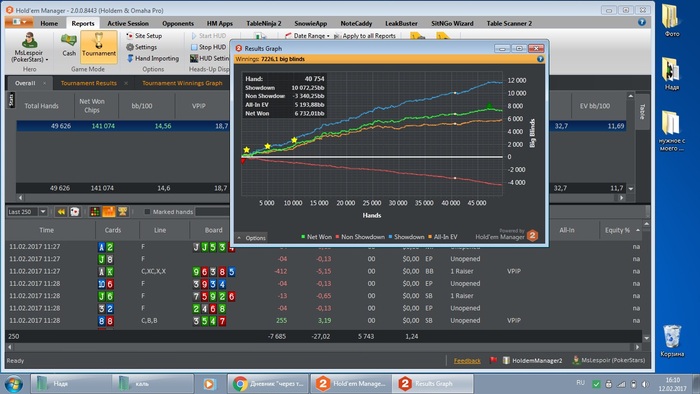Select the Tournament game mode trophy
Image resolution: width=700 pixels, height=394 pixels.
pos(99,46)
